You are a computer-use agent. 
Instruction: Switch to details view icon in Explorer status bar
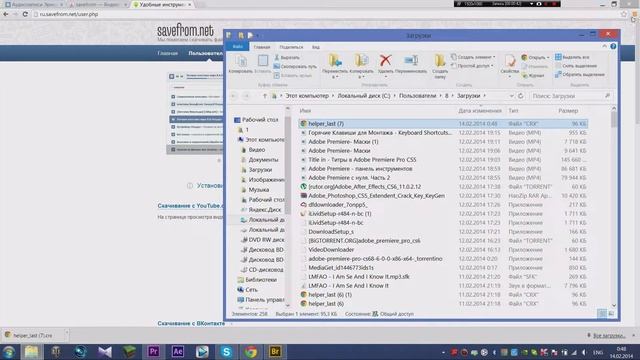[602, 313]
